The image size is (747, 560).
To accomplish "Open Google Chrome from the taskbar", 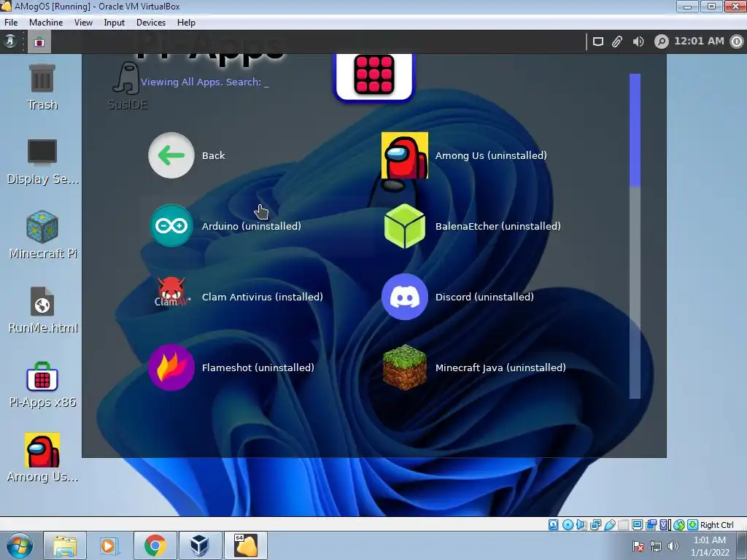I will pos(155,545).
